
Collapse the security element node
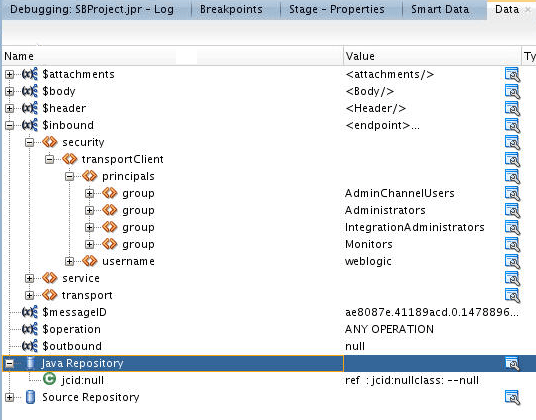pyautogui.click(x=29, y=143)
